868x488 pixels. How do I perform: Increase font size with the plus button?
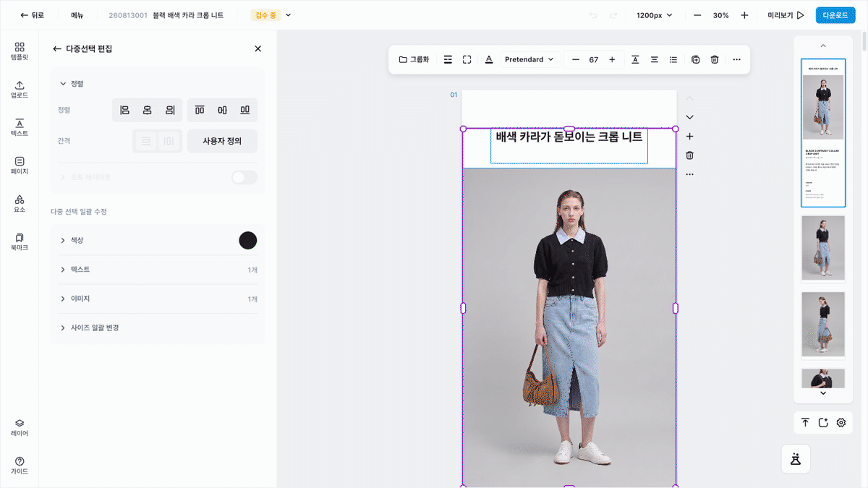[612, 59]
